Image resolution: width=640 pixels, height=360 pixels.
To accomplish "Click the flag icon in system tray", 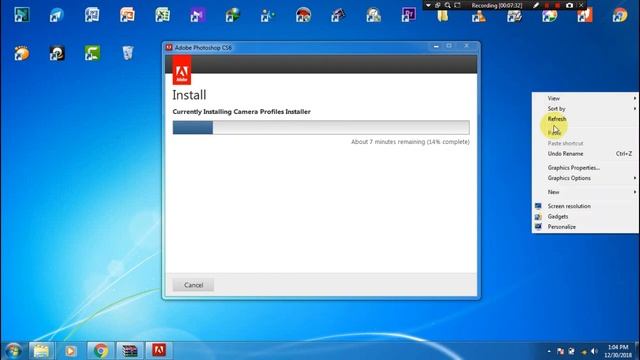I will pos(560,351).
